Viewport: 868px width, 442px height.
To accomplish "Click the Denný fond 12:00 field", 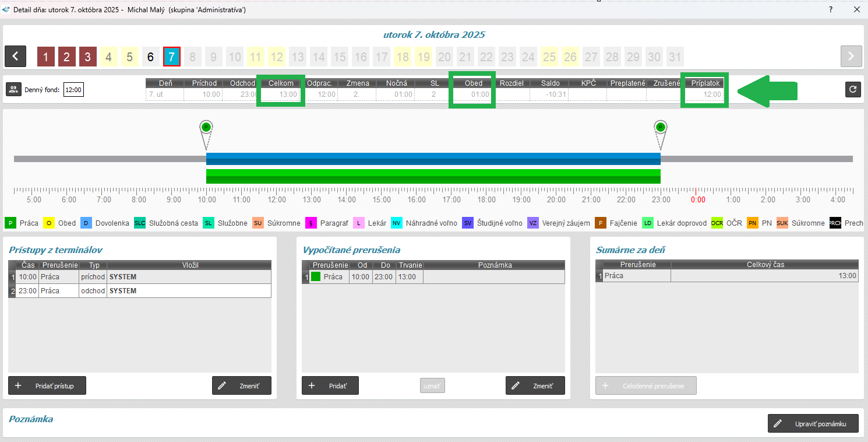I will click(x=73, y=90).
